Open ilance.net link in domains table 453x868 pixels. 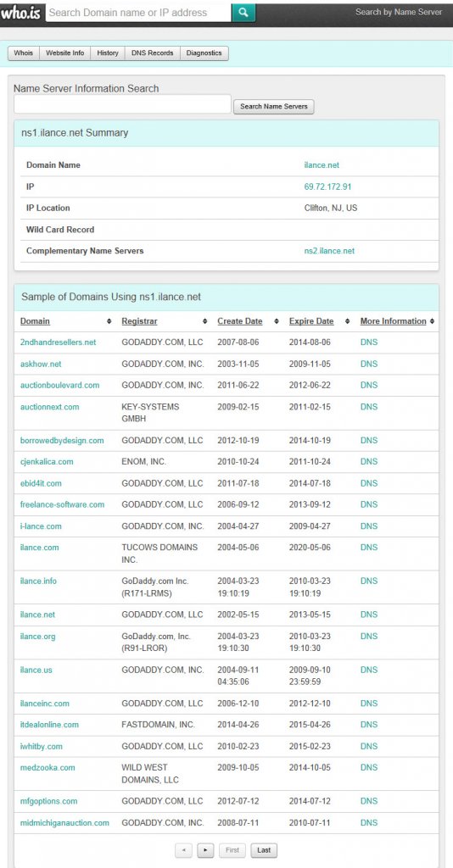click(37, 615)
